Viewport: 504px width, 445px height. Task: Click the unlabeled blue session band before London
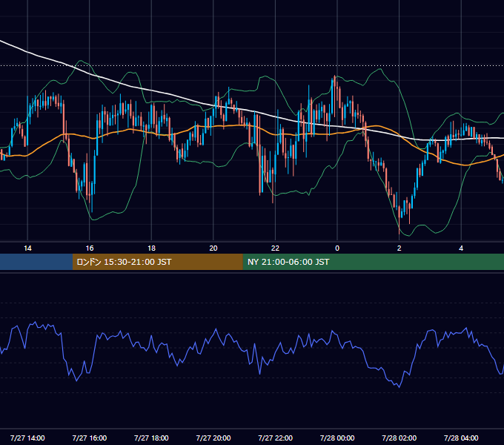point(36,262)
